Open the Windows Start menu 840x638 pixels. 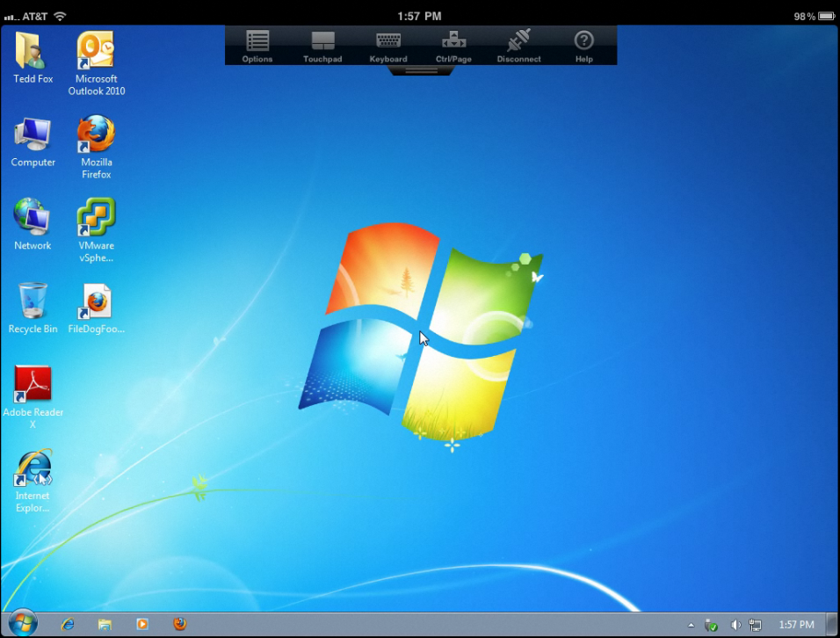(x=23, y=624)
